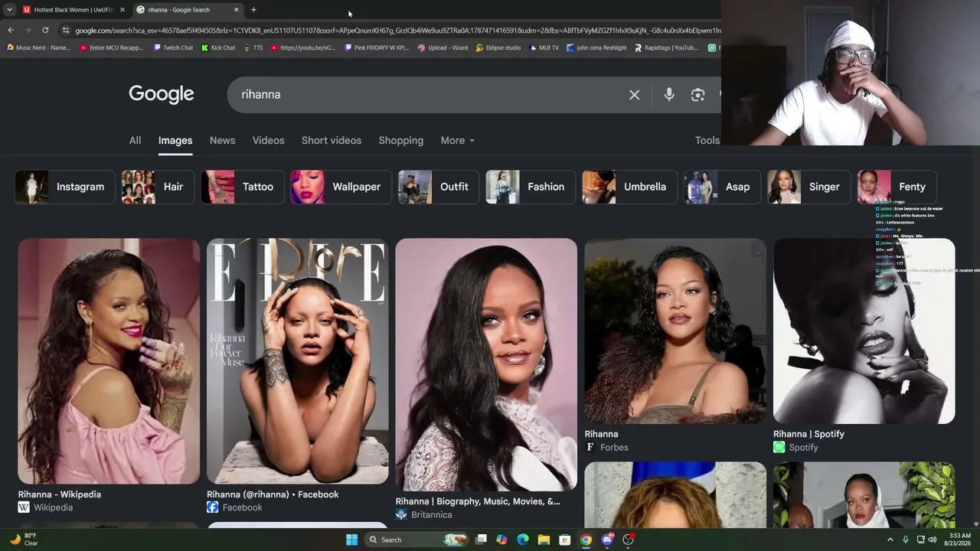Apply the Wallpaper filter chip
Image resolution: width=980 pixels, height=551 pixels.
click(x=341, y=187)
